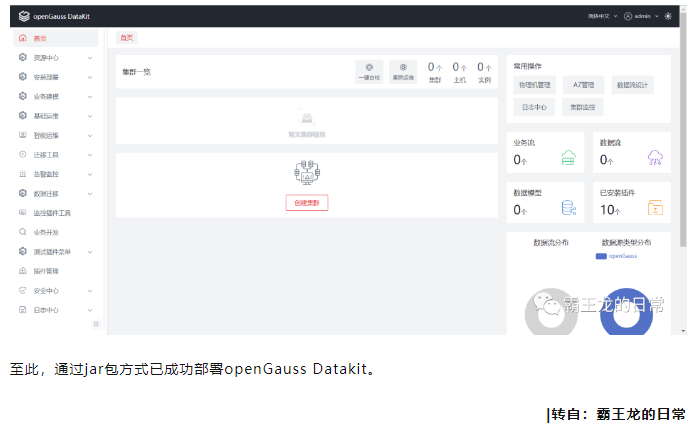This screenshot has height=443, width=693.
Task: Click the sidebar collapse icon at bottom
Action: pyautogui.click(x=96, y=324)
